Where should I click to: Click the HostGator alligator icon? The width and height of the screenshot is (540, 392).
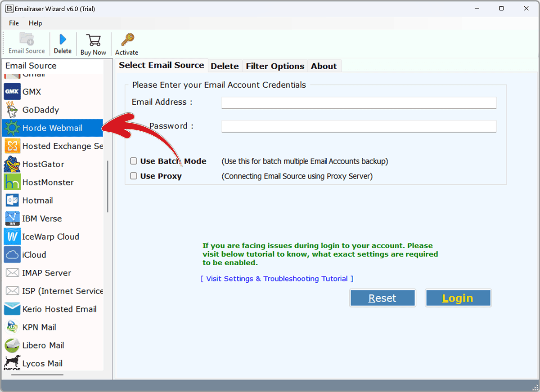12,164
